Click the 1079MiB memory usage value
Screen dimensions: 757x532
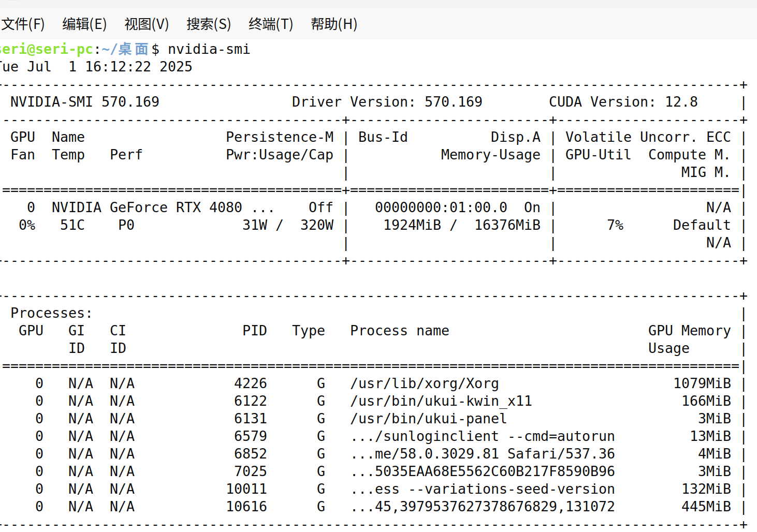tap(702, 383)
